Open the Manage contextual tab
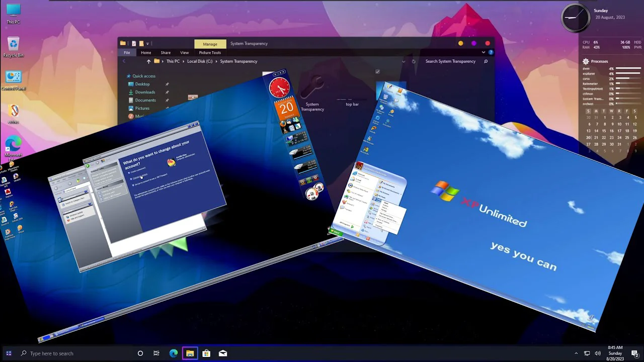The height and width of the screenshot is (362, 644). point(210,44)
